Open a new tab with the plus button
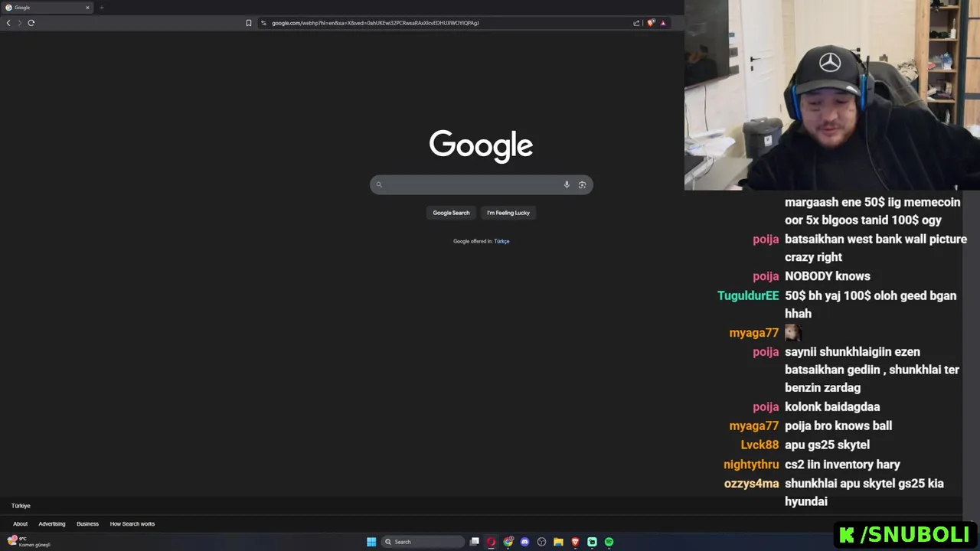The width and height of the screenshot is (980, 551). tap(101, 8)
